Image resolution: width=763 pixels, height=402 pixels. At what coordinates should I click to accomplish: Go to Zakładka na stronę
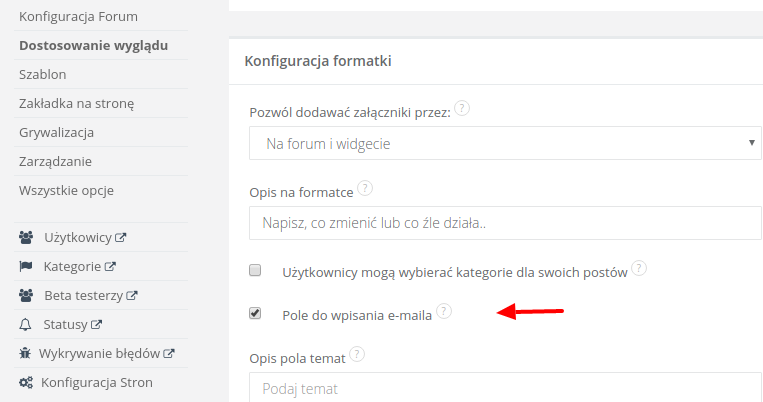(x=76, y=103)
